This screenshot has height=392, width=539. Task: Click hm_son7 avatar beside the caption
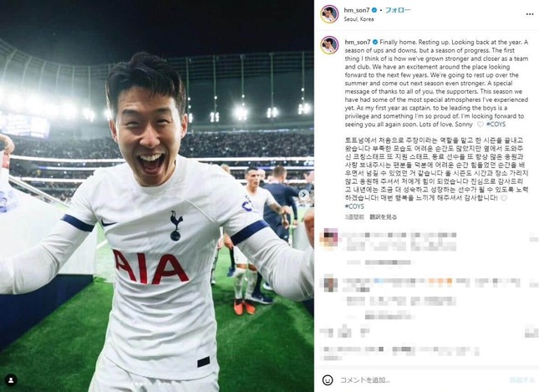pos(329,45)
